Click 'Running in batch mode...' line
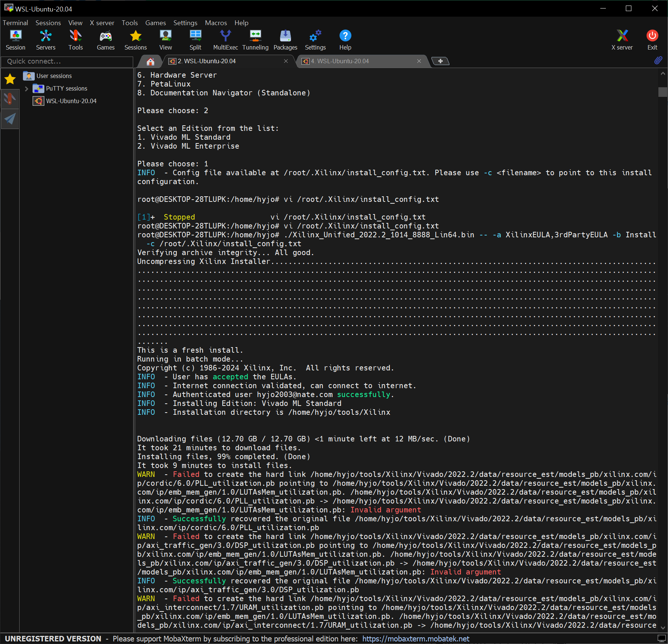This screenshot has width=668, height=644. (x=190, y=359)
